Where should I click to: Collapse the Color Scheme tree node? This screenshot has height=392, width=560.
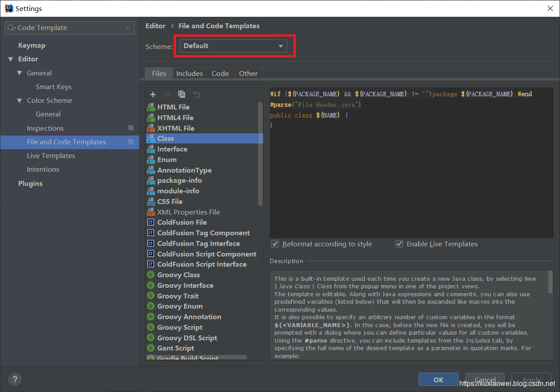(x=19, y=100)
